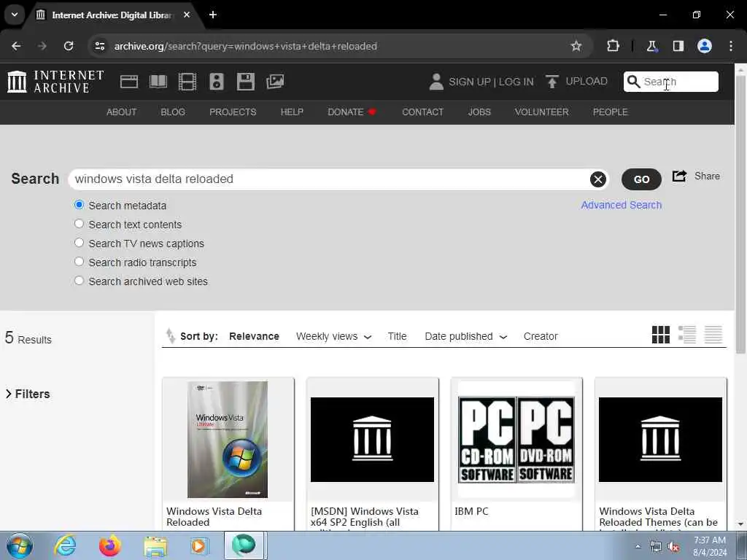Viewport: 747px width, 560px height.
Task: Open the PROJECTS menu item
Action: [x=233, y=112]
